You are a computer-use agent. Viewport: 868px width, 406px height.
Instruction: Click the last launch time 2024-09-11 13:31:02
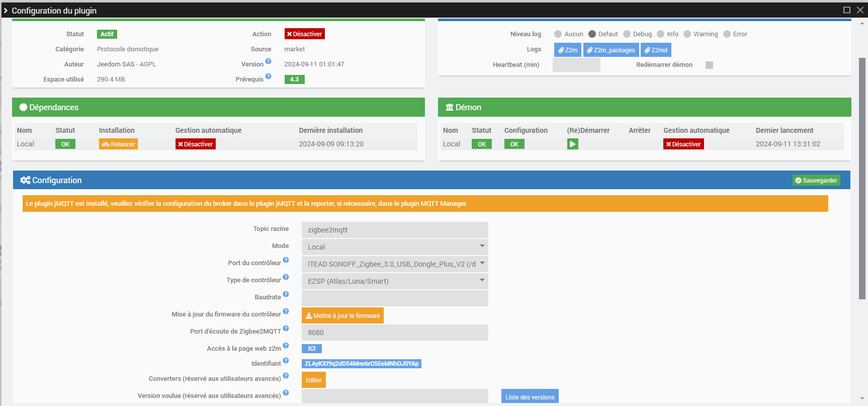[x=788, y=144]
